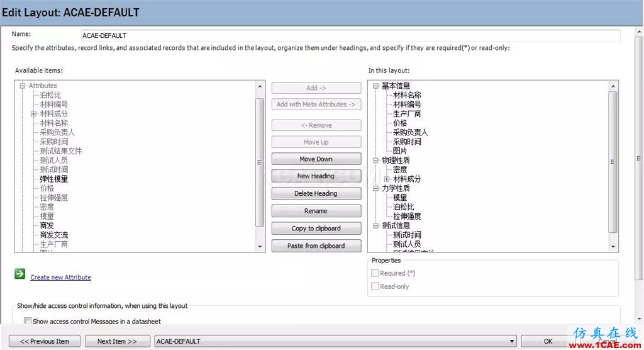Select 测试结果文件 in Available items

point(61,151)
